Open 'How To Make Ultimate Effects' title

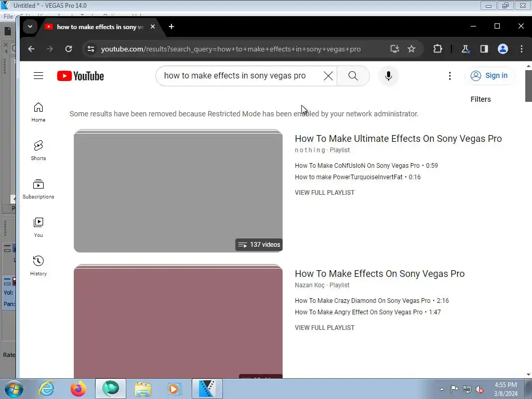pyautogui.click(x=398, y=138)
